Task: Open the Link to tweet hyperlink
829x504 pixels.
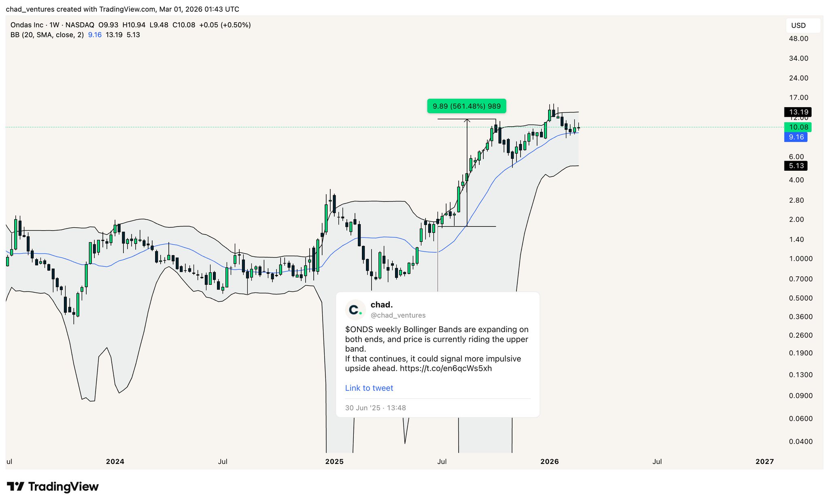Action: tap(369, 388)
